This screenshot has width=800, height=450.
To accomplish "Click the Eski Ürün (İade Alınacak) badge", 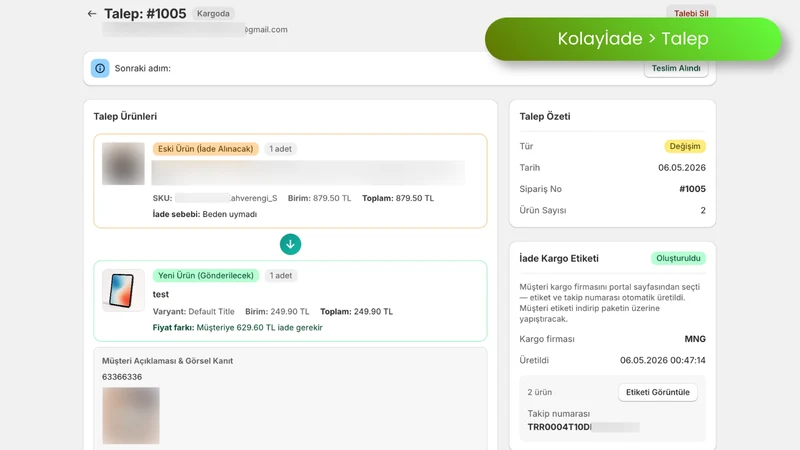I will 206,149.
